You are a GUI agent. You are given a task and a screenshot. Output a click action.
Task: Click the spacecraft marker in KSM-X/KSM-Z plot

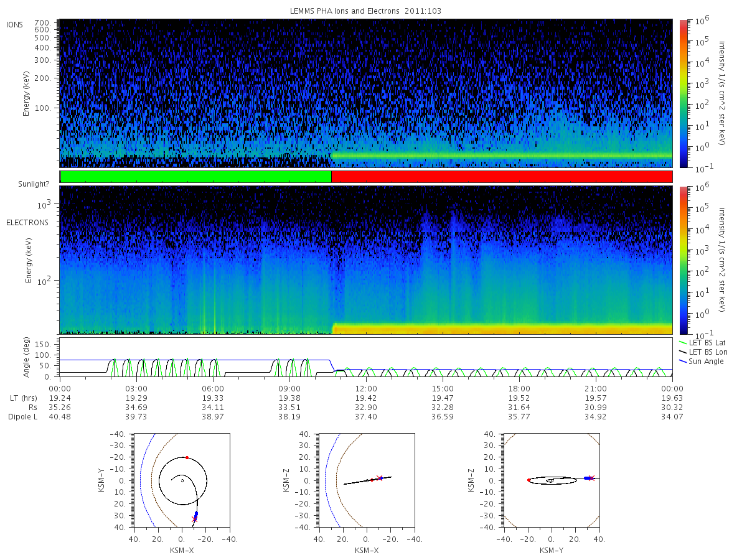380,478
